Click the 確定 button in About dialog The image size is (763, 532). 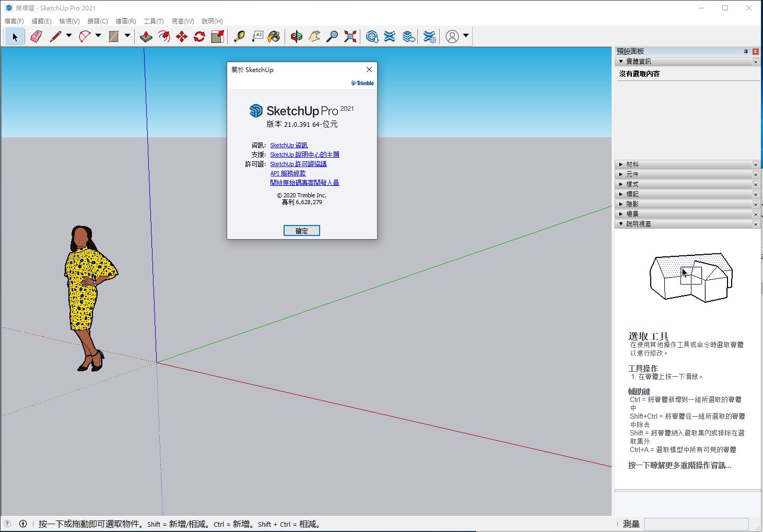(302, 231)
